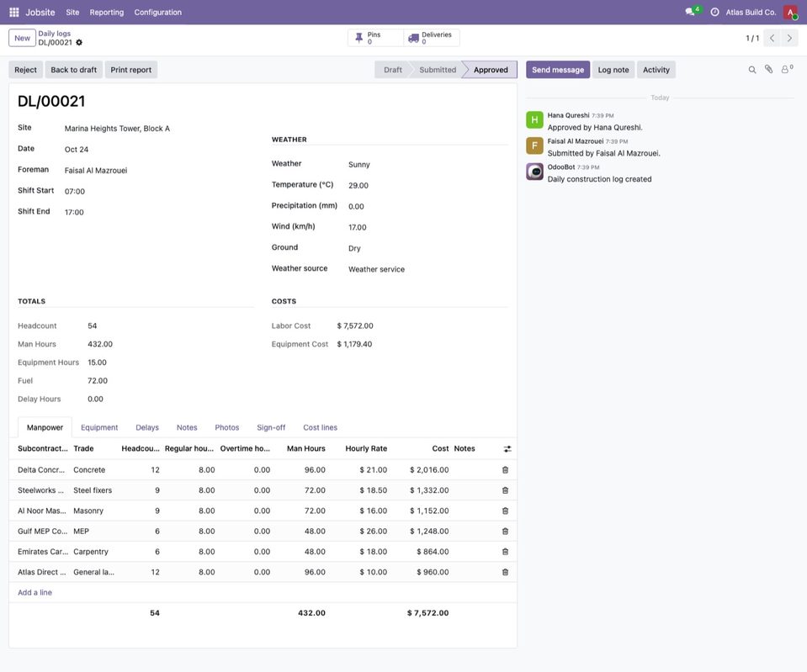Go to next record arrow
The image size is (807, 672).
(x=789, y=38)
